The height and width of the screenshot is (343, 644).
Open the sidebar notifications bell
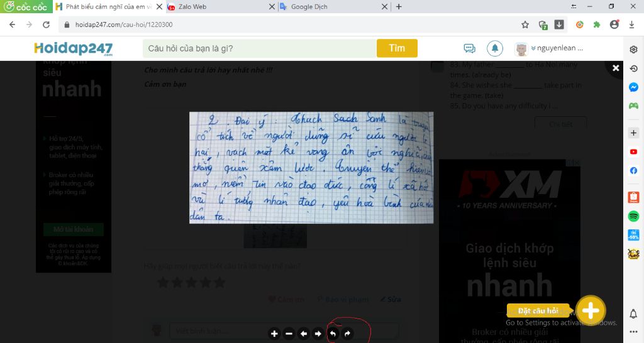pyautogui.click(x=633, y=314)
